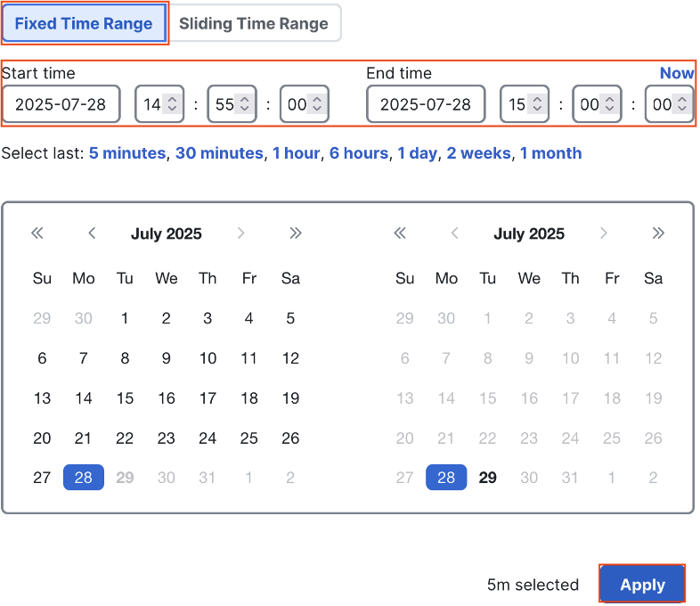Pick July 15 in left calendar
The height and width of the screenshot is (606, 700).
(125, 397)
